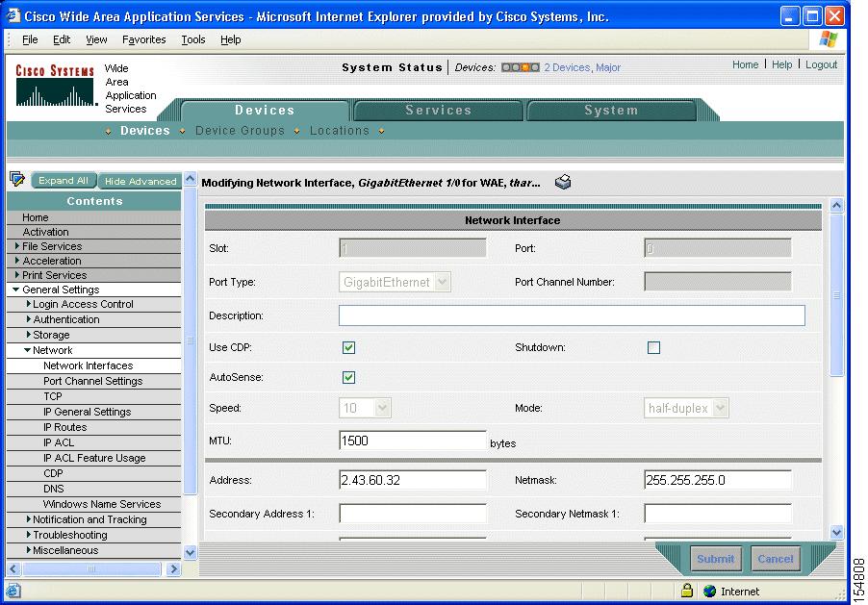
Task: Open the Locations subtab
Action: (340, 131)
